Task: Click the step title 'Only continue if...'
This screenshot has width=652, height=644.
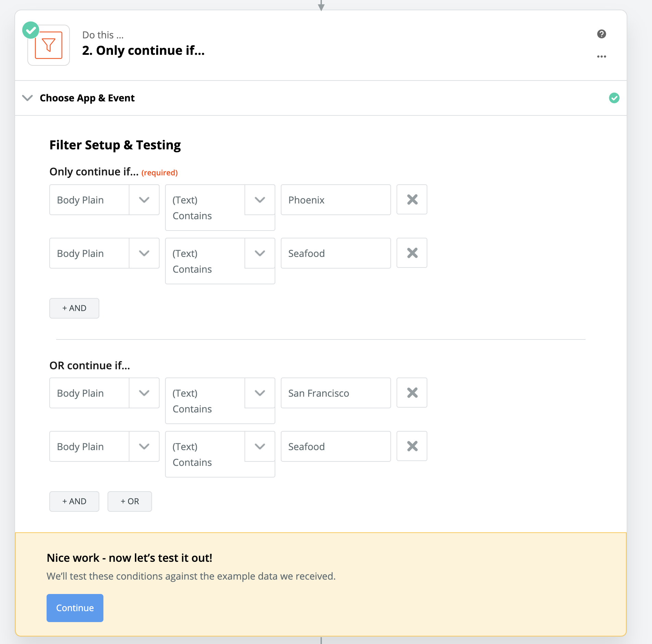Action: pyautogui.click(x=143, y=50)
